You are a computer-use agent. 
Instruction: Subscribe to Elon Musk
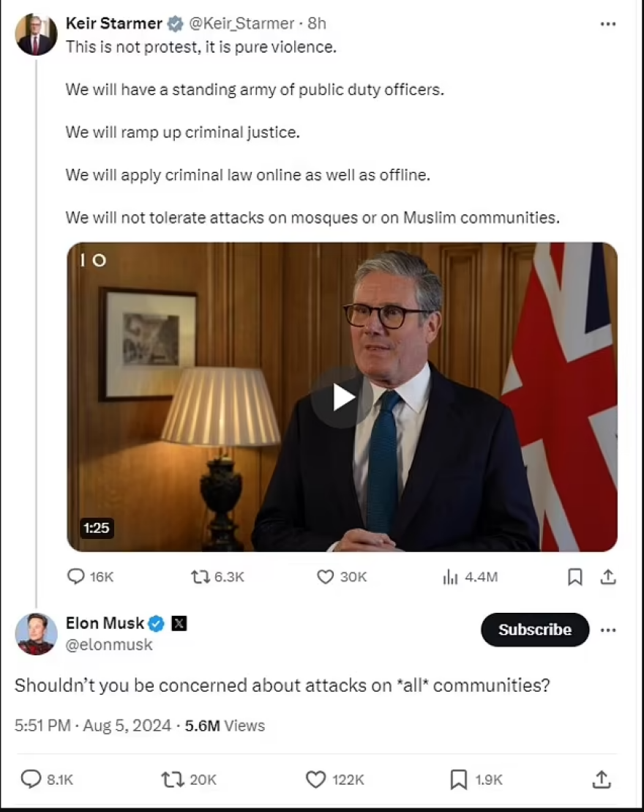(534, 630)
